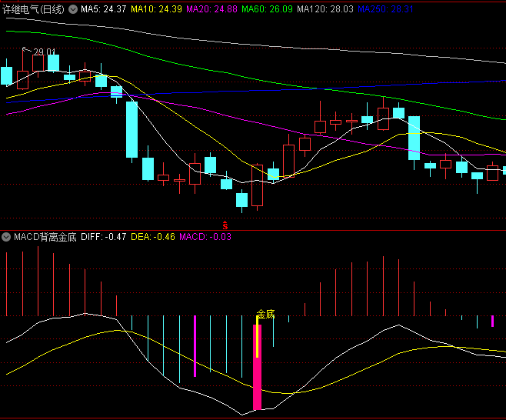Click the DEA: -0.46 value
This screenshot has height=420, width=506.
pyautogui.click(x=152, y=237)
